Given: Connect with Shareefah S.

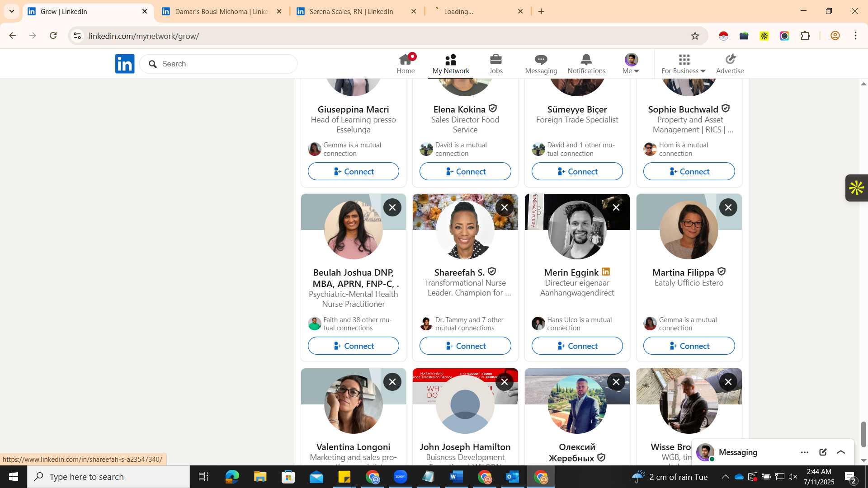Looking at the screenshot, I should click(465, 346).
